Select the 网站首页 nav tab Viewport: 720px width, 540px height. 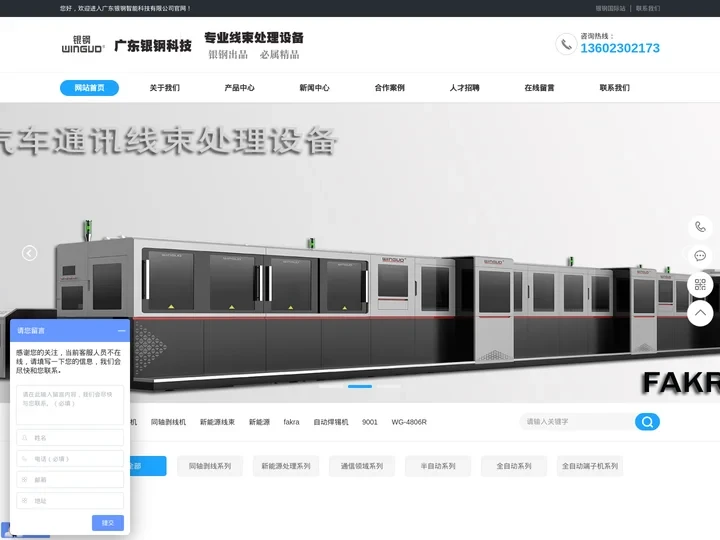tap(89, 88)
